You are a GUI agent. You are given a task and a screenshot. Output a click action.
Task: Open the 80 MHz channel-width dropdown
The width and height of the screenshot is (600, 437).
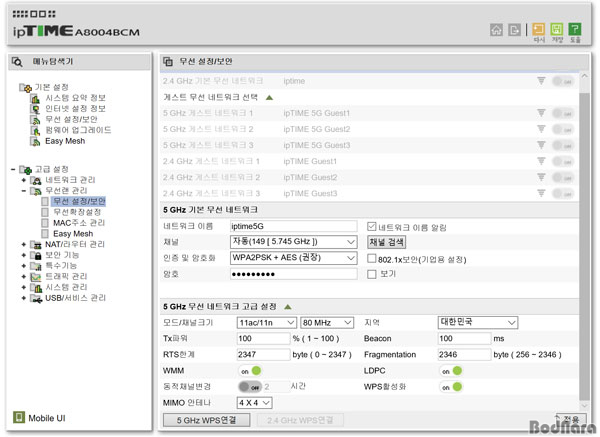point(327,323)
